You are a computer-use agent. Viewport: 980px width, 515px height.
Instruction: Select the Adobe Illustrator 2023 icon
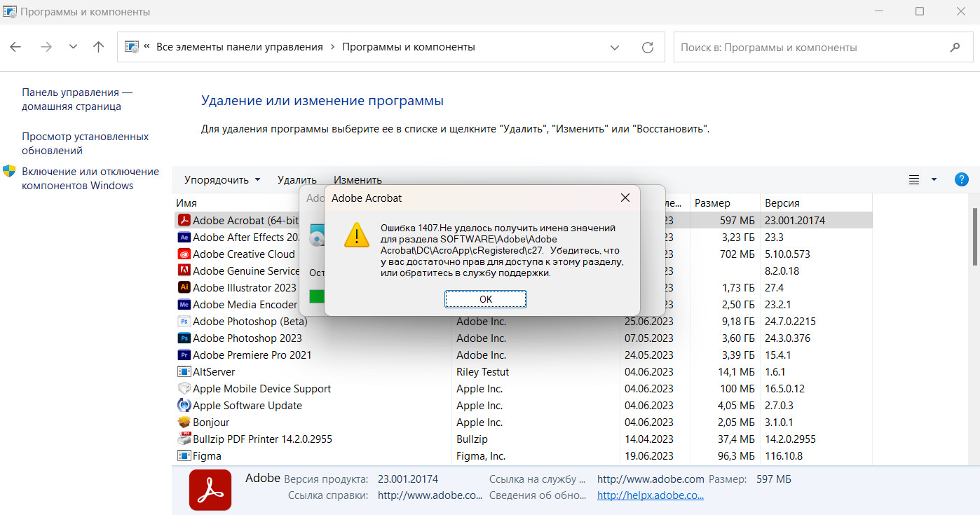click(184, 288)
